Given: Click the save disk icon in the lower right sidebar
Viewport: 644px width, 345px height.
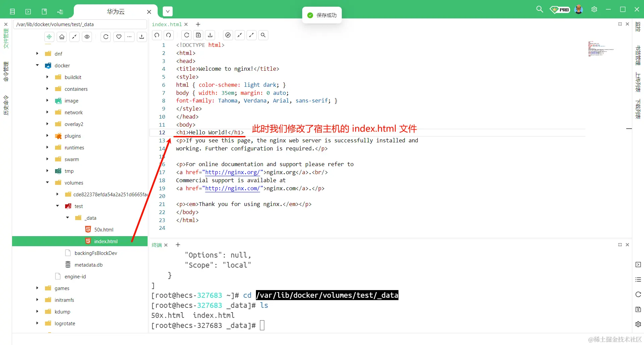Looking at the screenshot, I should 638,309.
